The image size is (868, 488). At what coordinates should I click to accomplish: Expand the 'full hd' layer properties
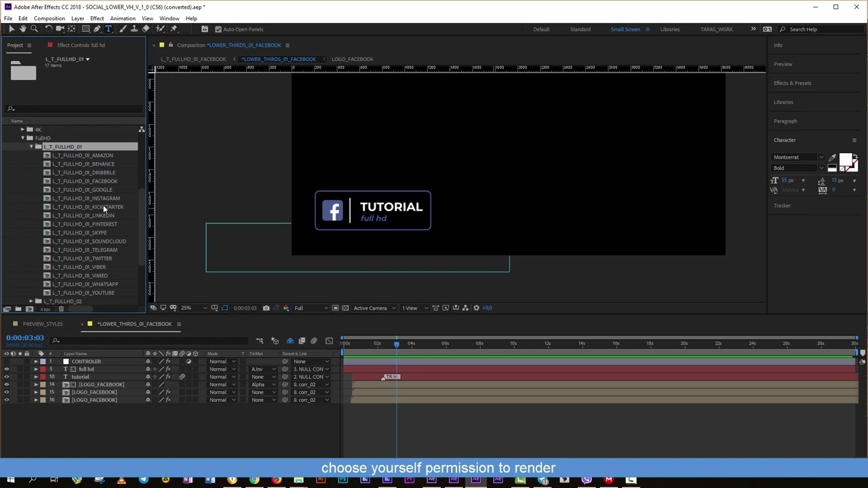click(36, 369)
